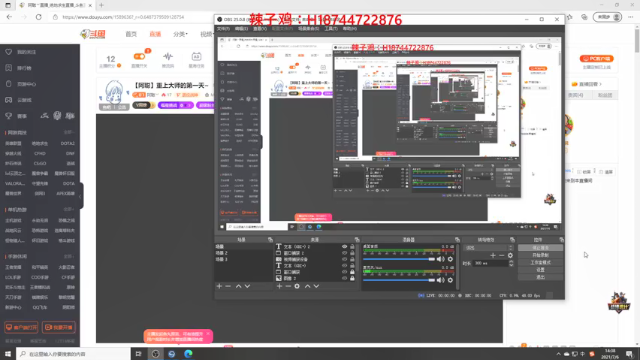
Task: Adjust the transition duration stepper arrows
Action: 511,263
